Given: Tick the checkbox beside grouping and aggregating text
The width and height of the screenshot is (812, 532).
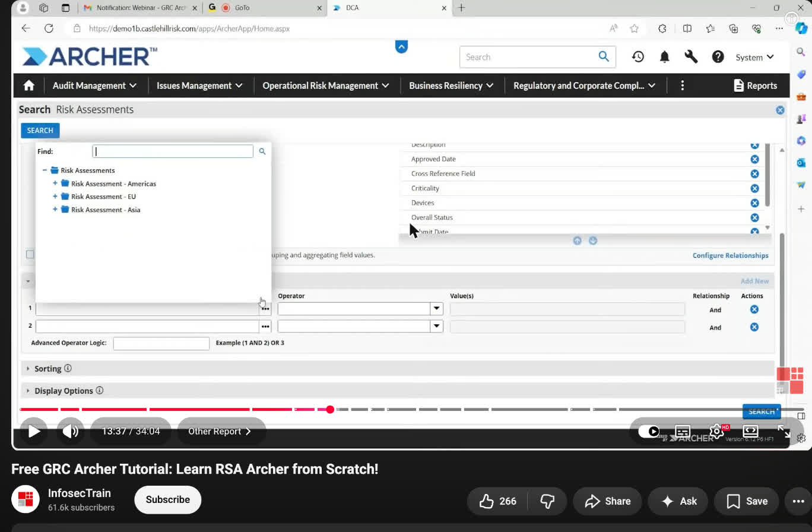Looking at the screenshot, I should (x=30, y=255).
